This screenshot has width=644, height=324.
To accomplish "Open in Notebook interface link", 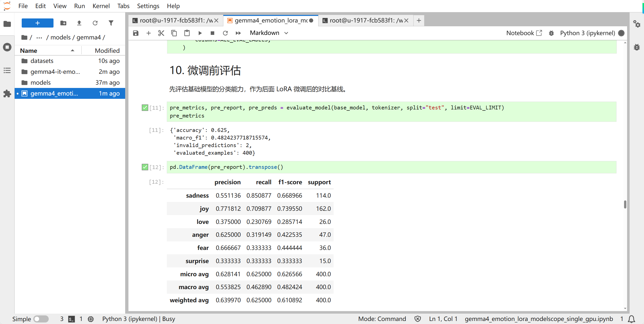I will (x=524, y=33).
